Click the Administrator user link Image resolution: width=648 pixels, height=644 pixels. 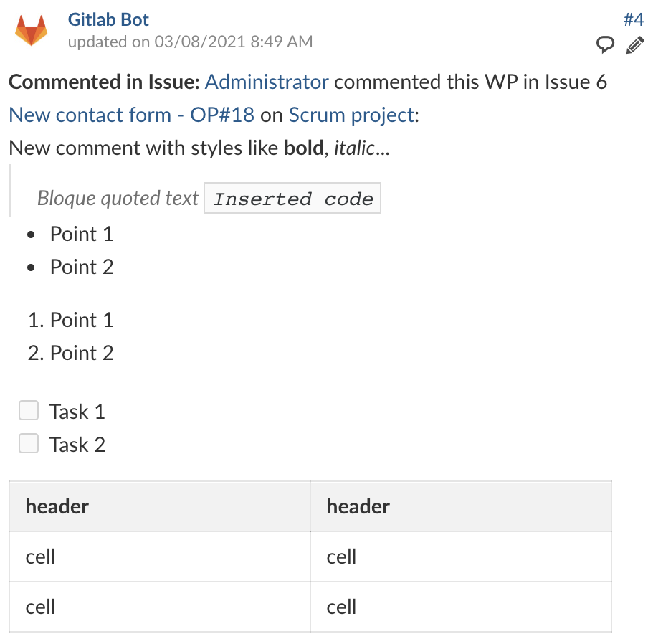pyautogui.click(x=267, y=82)
